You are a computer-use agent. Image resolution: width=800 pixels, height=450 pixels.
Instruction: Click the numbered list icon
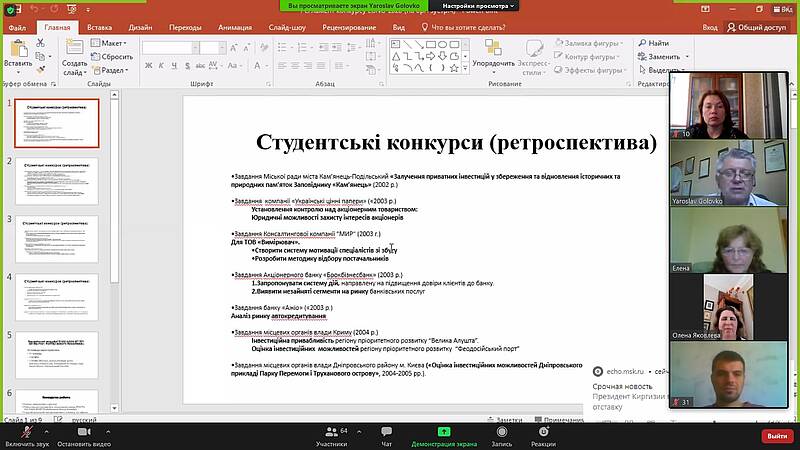pyautogui.click(x=303, y=47)
